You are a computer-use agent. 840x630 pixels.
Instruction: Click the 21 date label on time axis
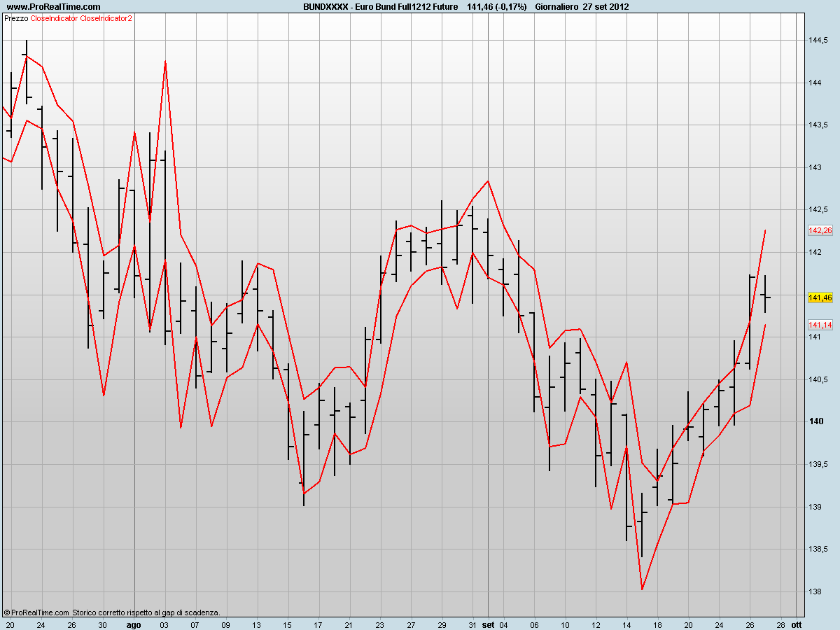click(x=349, y=624)
